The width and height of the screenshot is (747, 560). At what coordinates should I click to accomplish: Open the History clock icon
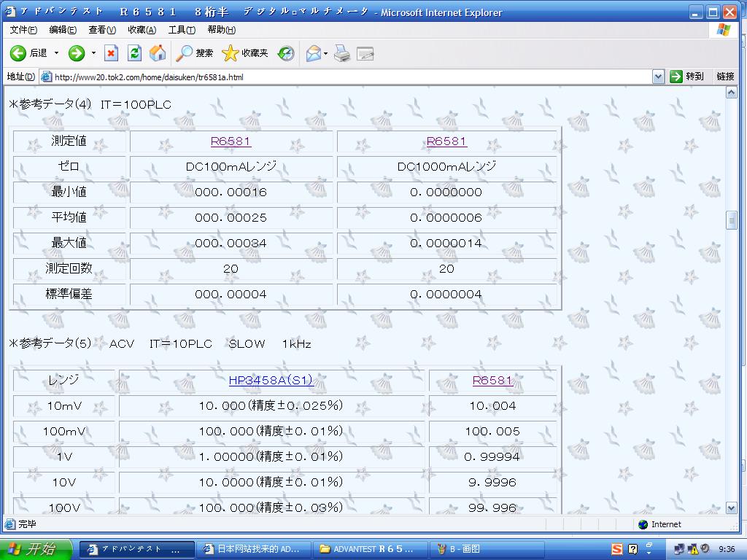point(286,52)
